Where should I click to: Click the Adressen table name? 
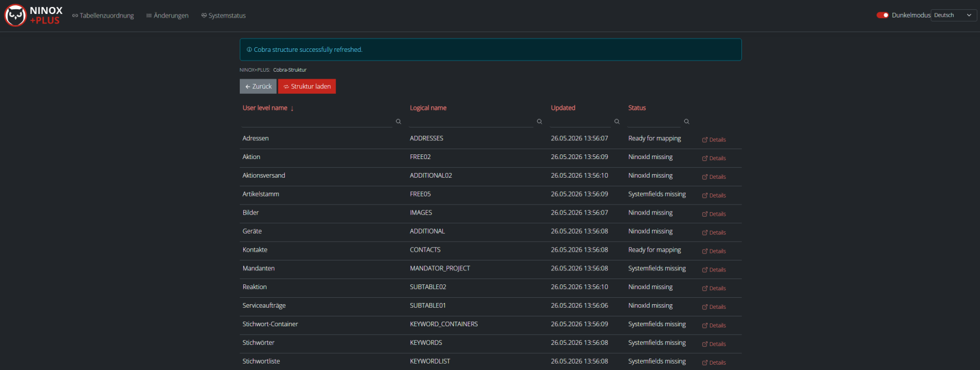pos(256,139)
